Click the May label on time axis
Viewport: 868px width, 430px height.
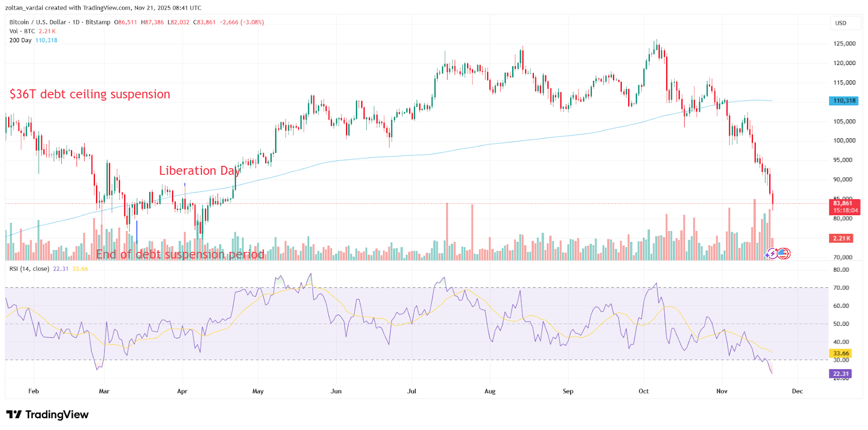(258, 392)
